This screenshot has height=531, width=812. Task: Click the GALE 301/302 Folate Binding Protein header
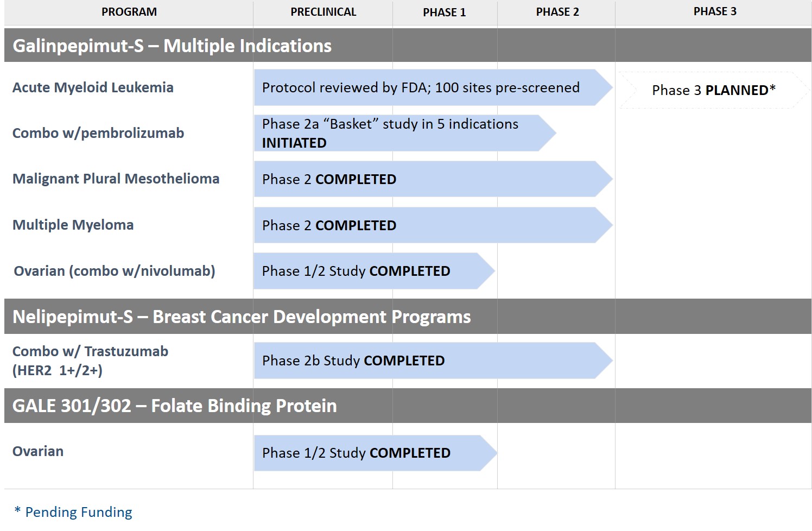(174, 406)
